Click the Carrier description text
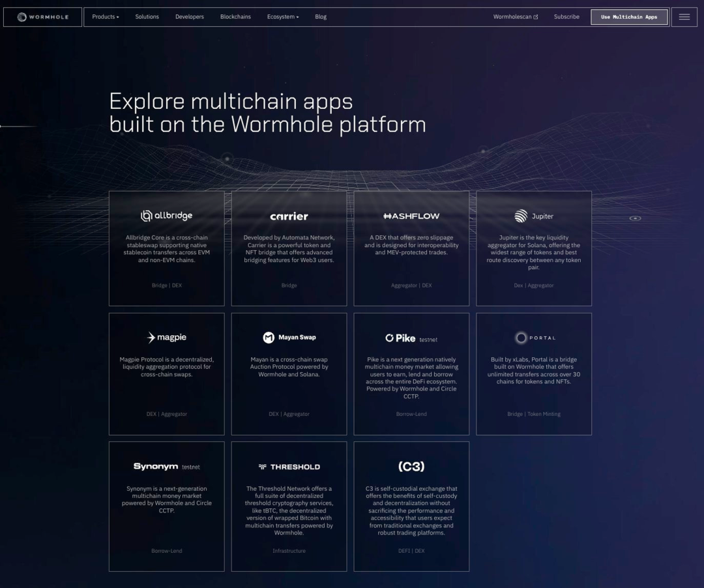This screenshot has height=588, width=704. pos(289,248)
